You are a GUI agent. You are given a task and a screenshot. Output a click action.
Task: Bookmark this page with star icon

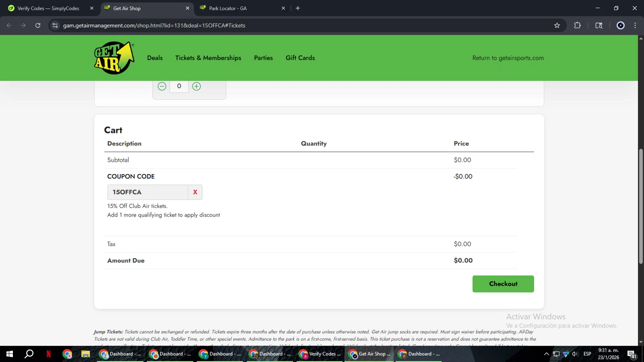pos(557,25)
